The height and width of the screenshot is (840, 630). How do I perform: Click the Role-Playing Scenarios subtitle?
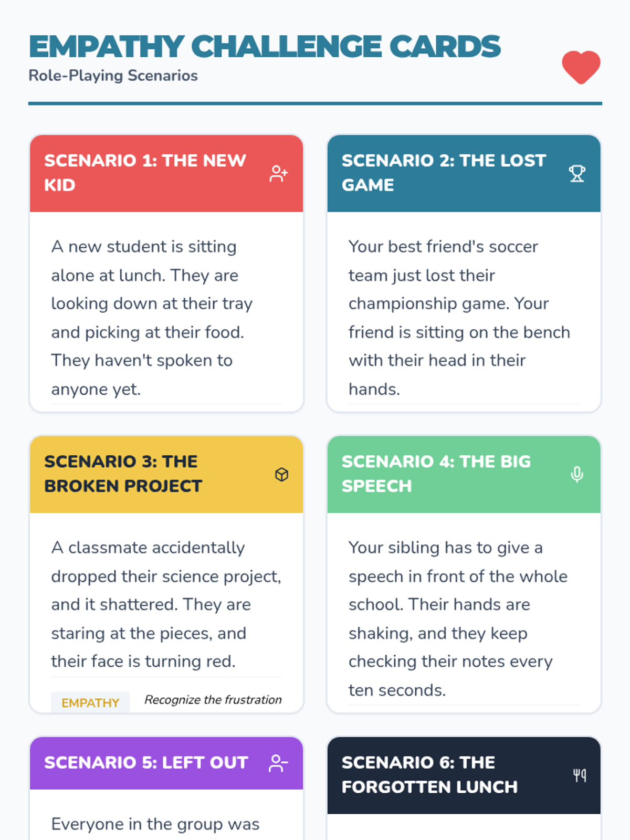click(x=113, y=76)
